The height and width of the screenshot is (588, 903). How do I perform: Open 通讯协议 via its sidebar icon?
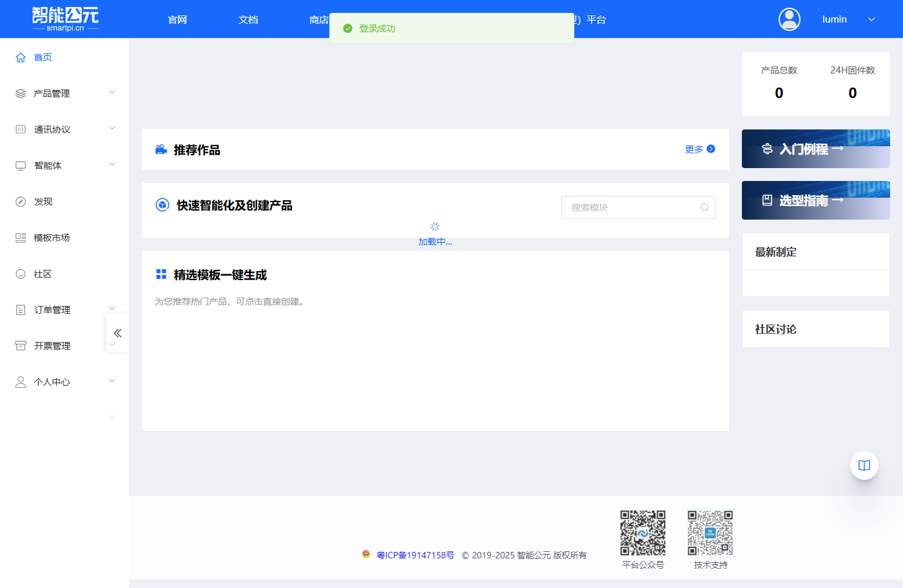point(20,128)
